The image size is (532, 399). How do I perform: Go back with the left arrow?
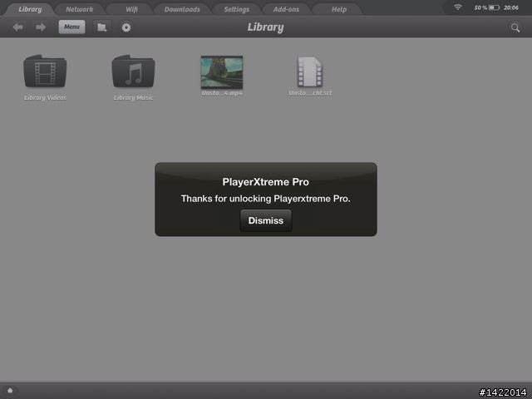click(18, 27)
